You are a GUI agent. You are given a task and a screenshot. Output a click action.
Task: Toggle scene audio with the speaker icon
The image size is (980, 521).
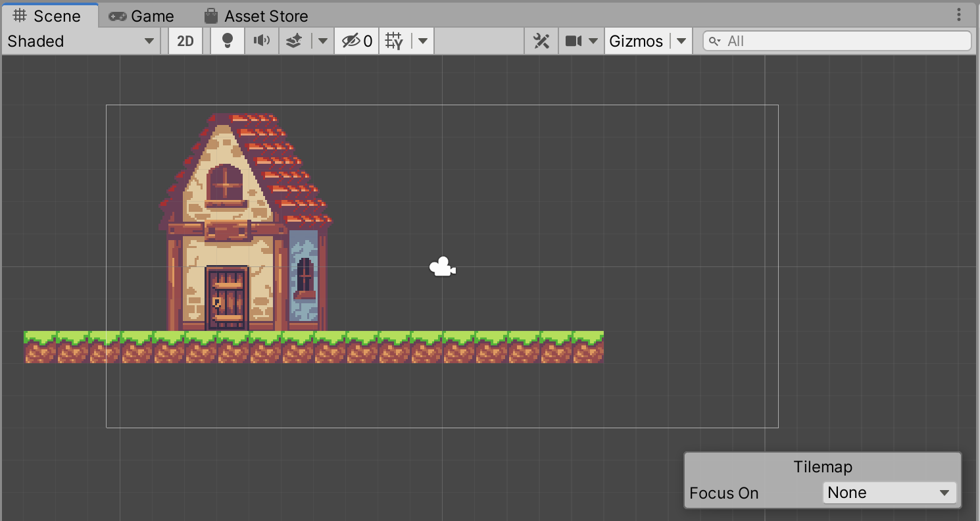(x=261, y=41)
